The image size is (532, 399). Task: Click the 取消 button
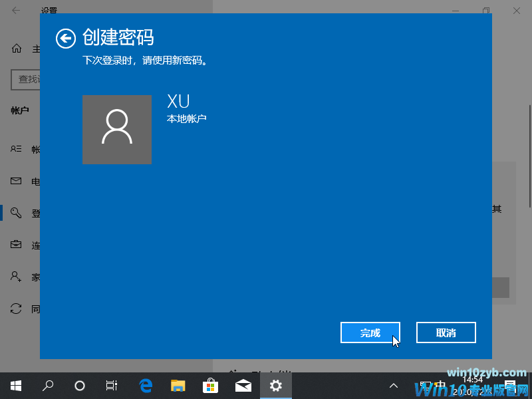pos(446,332)
